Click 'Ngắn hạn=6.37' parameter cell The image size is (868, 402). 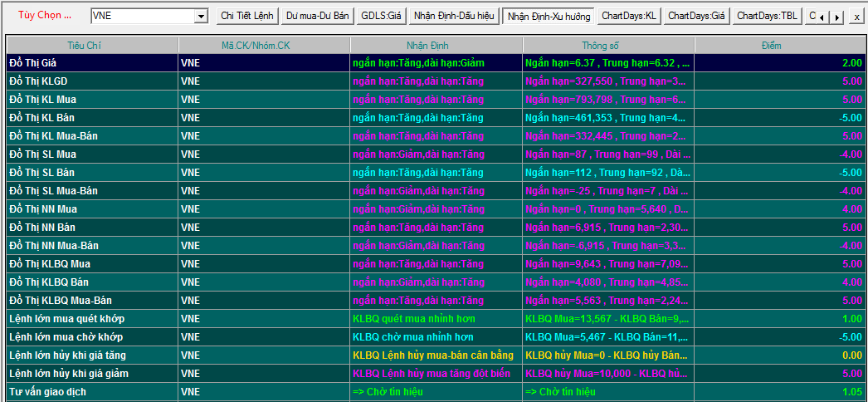pos(608,63)
